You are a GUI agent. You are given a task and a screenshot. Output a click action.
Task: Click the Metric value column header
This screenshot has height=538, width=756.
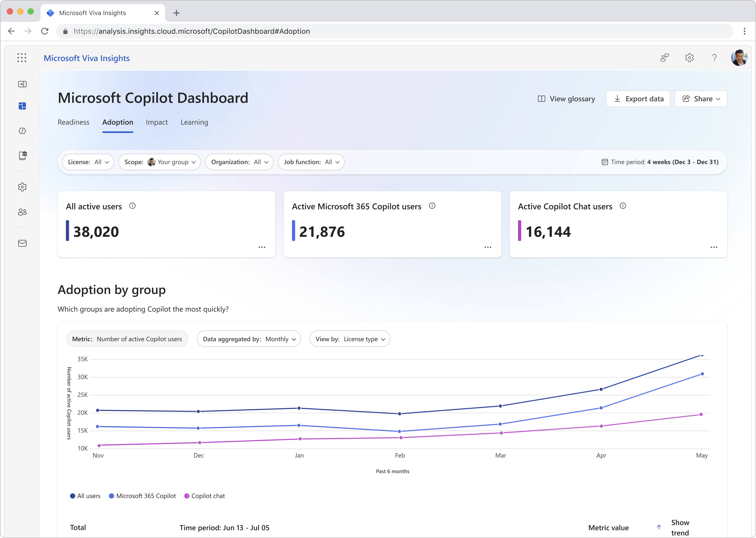609,528
